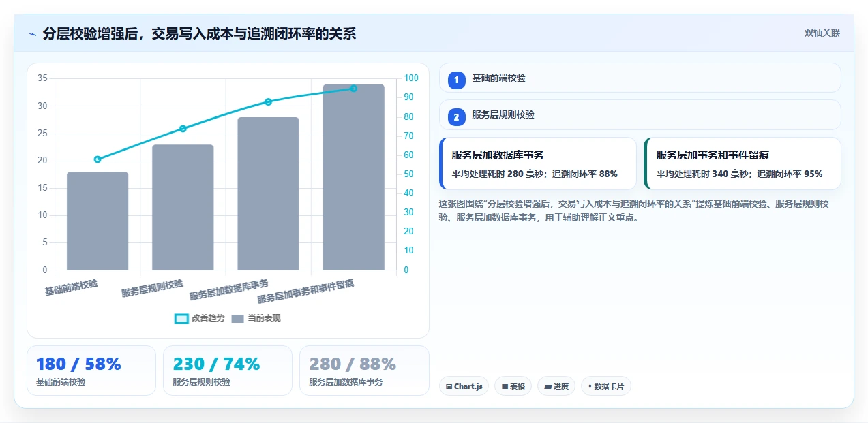
Task: Click the 双轴关联 label in header
Action: 822,33
